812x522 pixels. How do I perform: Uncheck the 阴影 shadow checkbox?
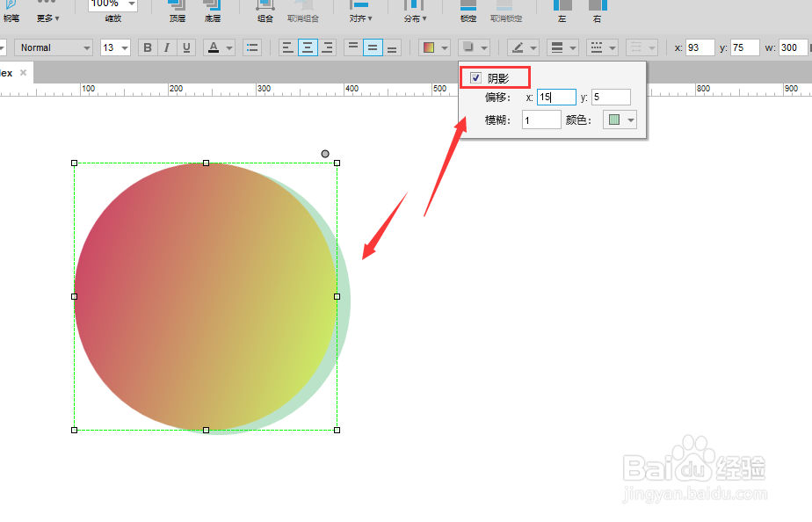(x=475, y=77)
